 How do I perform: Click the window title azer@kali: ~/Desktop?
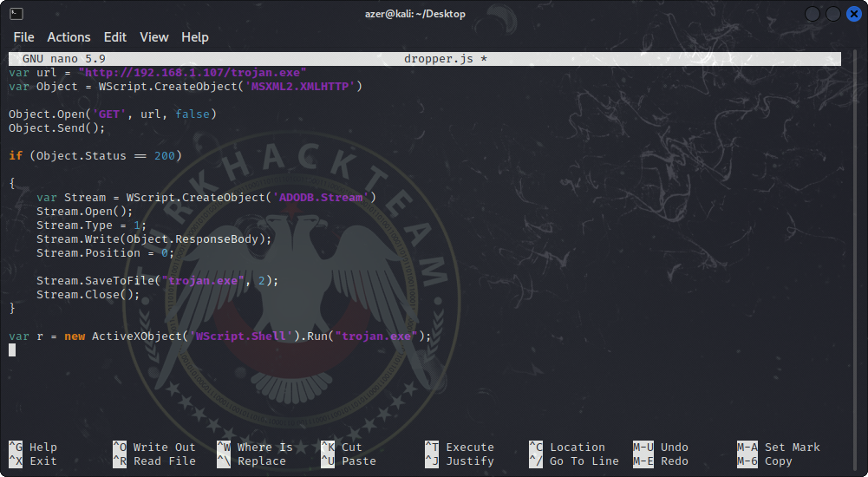point(414,14)
